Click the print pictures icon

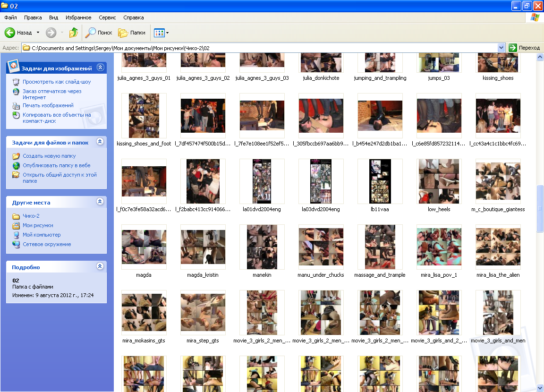[x=16, y=106]
